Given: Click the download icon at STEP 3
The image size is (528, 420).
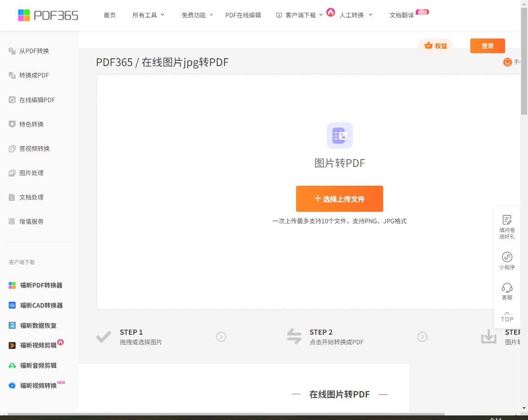Looking at the screenshot, I should click(x=489, y=336).
